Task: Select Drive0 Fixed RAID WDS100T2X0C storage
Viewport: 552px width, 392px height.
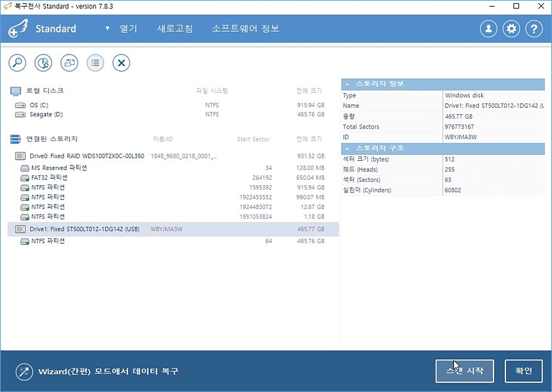Action: coord(86,156)
